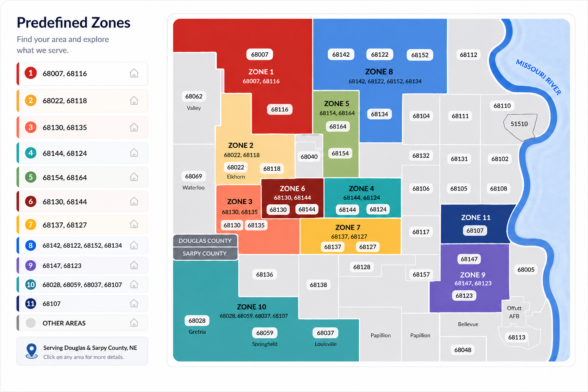Screen dimensions: 588x392
Task: Choose the Zone 8 entry 68142, 68122, 68152, 68134
Action: coord(82,245)
